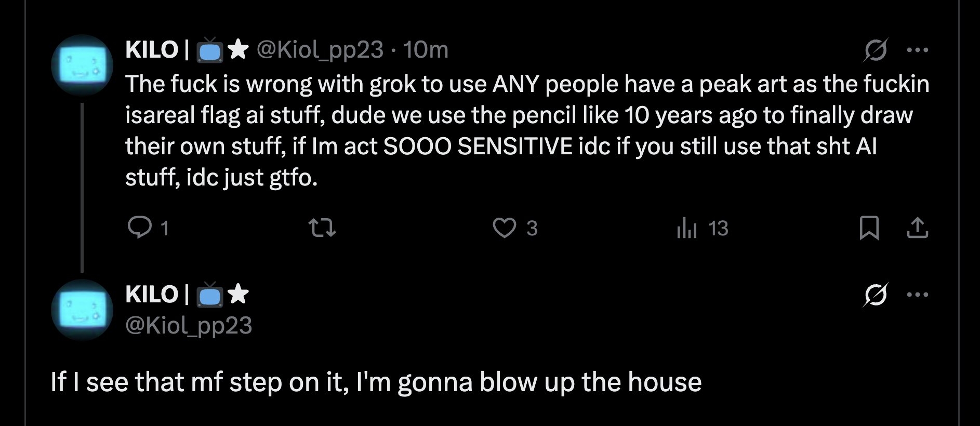Click KILO display name in second tweet

coord(152,295)
